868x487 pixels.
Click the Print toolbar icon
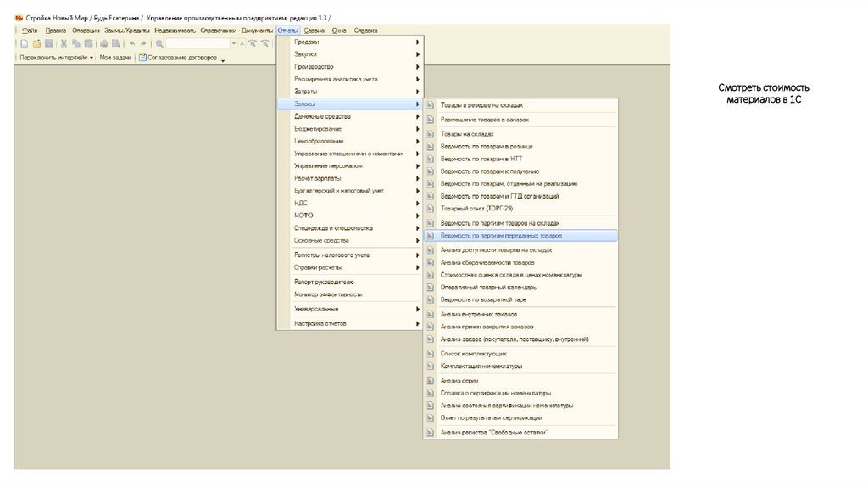pos(104,43)
